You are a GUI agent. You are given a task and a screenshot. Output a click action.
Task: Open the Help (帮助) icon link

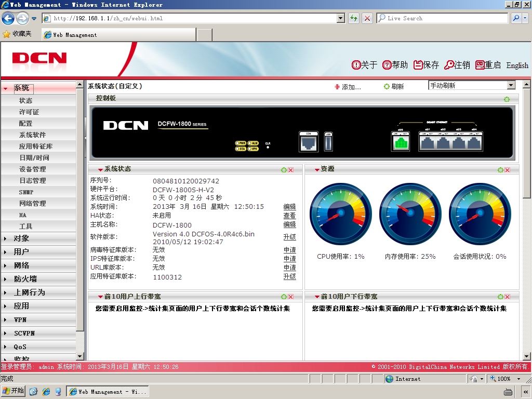[x=395, y=65]
